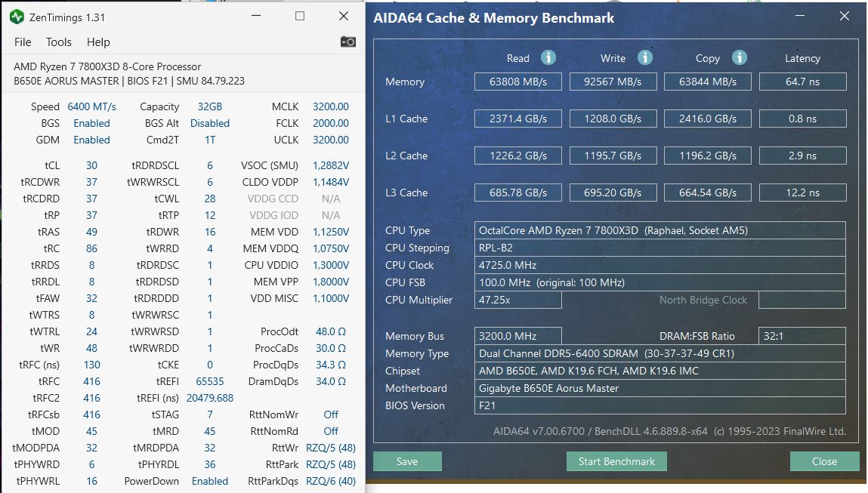The image size is (868, 493).
Task: Click tREFI (ns) value 20479,688
Action: (x=210, y=398)
